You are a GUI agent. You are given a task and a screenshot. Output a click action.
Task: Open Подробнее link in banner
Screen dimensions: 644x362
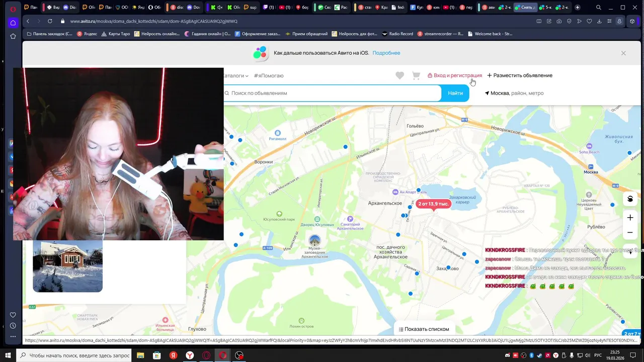pos(386,53)
